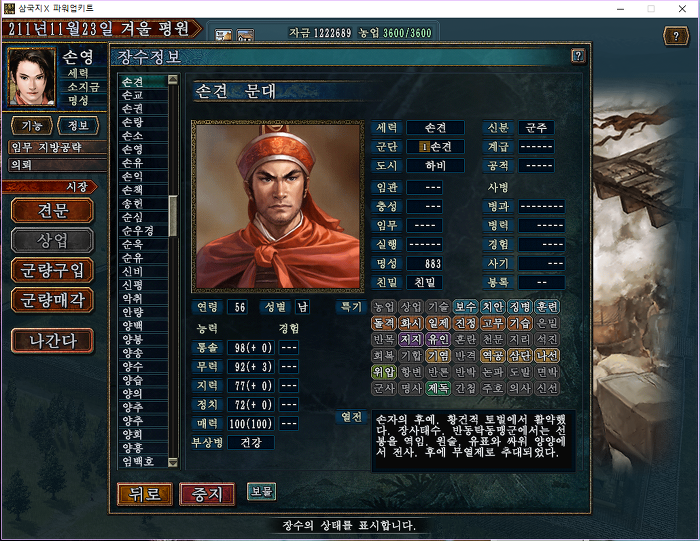Open the 기능 tab
700x541 pixels.
[x=32, y=126]
